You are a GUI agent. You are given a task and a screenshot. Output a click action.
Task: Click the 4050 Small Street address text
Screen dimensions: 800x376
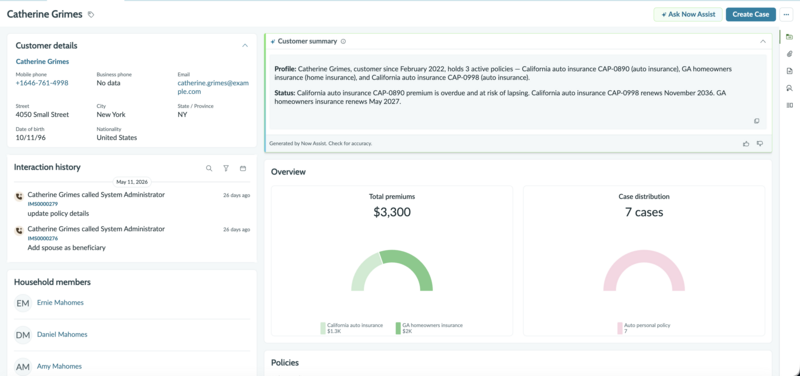(x=42, y=115)
